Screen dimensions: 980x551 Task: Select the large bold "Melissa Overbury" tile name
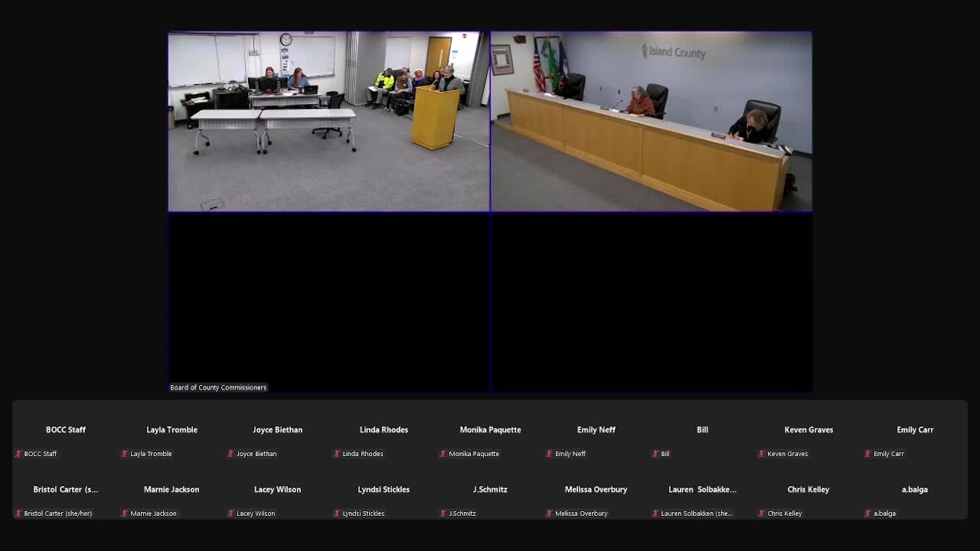(x=596, y=490)
